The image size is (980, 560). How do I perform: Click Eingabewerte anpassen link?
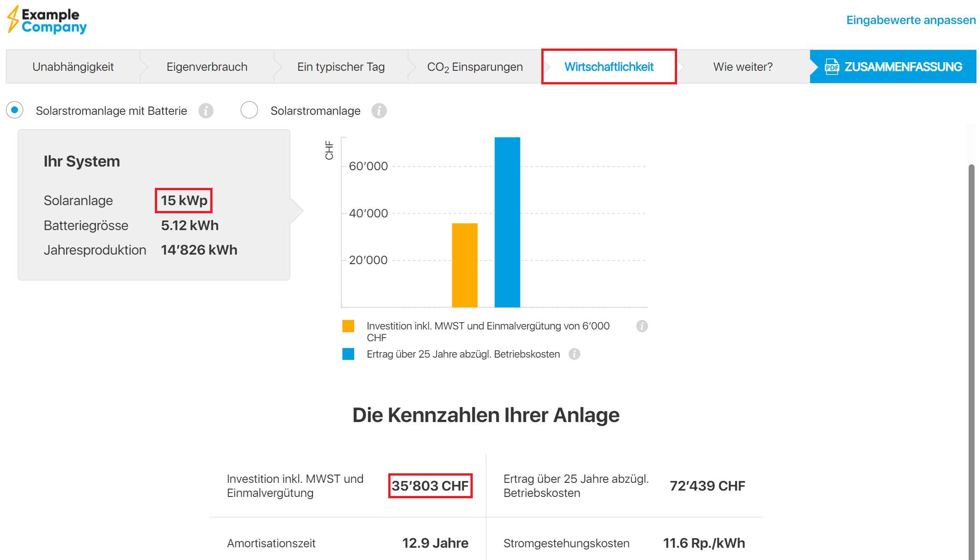(x=911, y=20)
